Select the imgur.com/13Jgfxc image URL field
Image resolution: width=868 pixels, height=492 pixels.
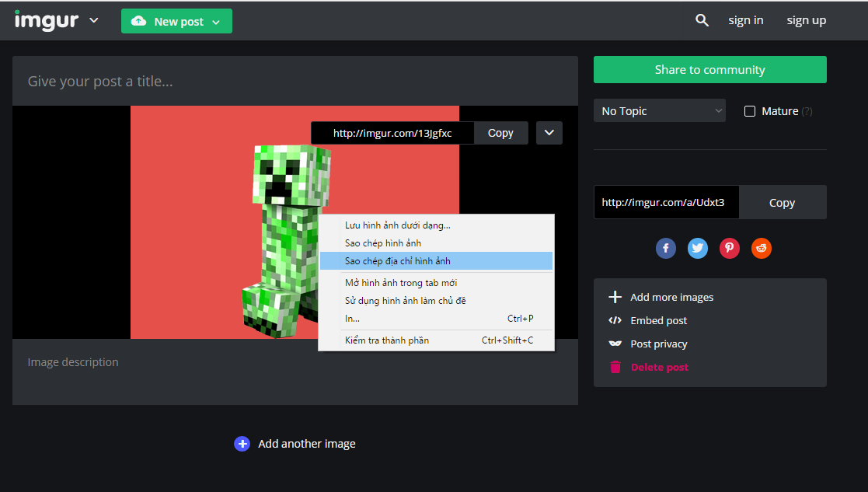(392, 133)
